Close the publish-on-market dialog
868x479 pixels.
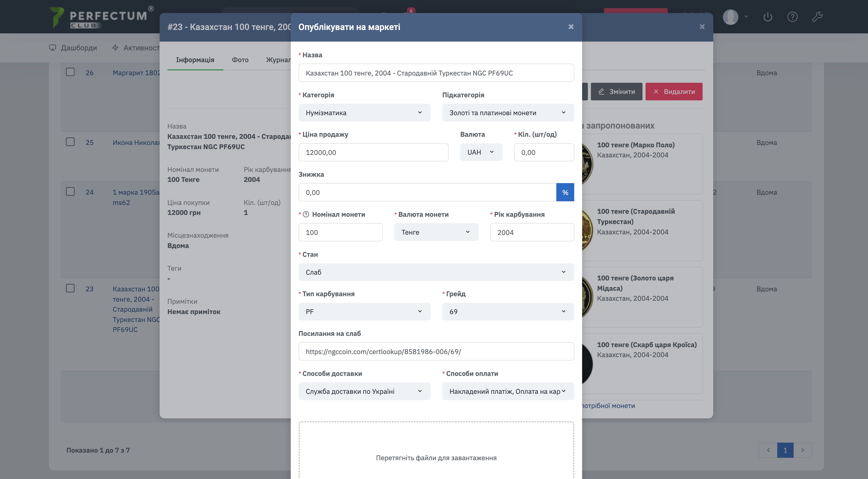pos(571,27)
